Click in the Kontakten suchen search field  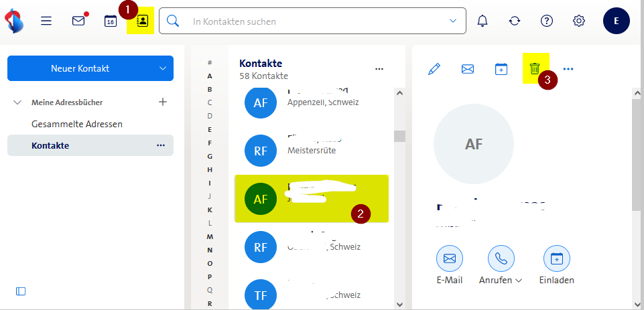pos(315,21)
